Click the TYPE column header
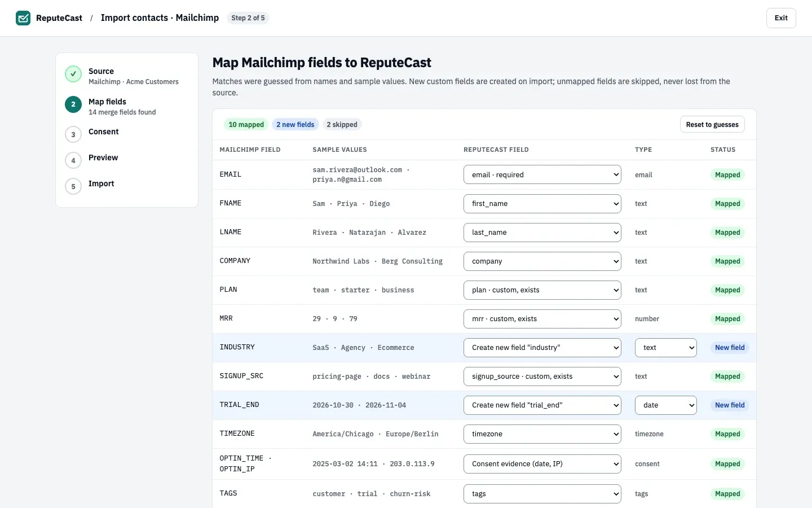812x508 pixels. click(x=643, y=150)
